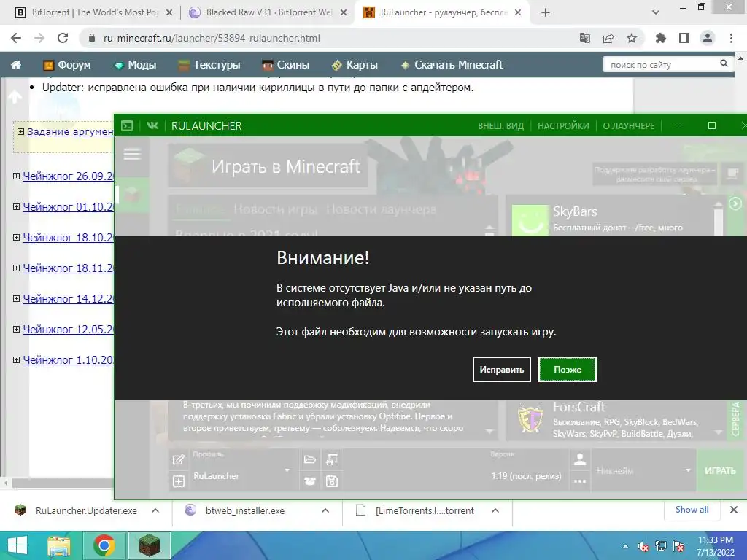Reload the current page
The width and height of the screenshot is (747, 560).
(x=63, y=38)
